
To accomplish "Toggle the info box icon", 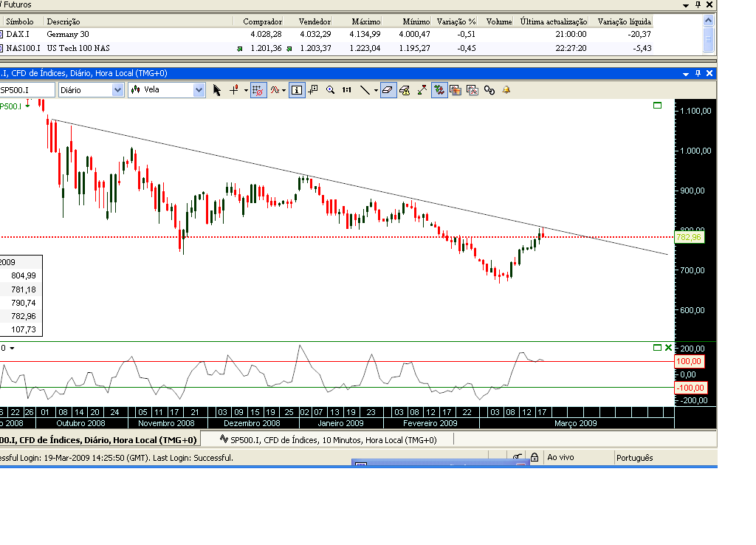I will [297, 90].
